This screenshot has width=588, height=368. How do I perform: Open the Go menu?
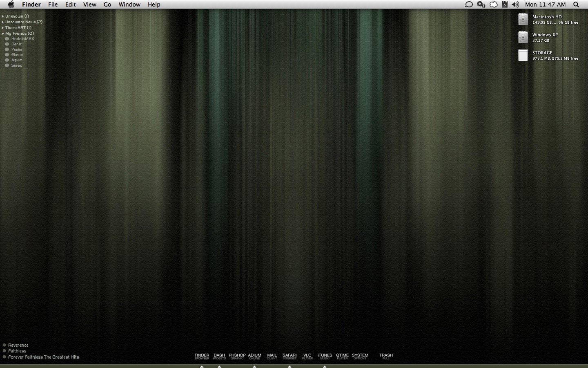pyautogui.click(x=107, y=4)
